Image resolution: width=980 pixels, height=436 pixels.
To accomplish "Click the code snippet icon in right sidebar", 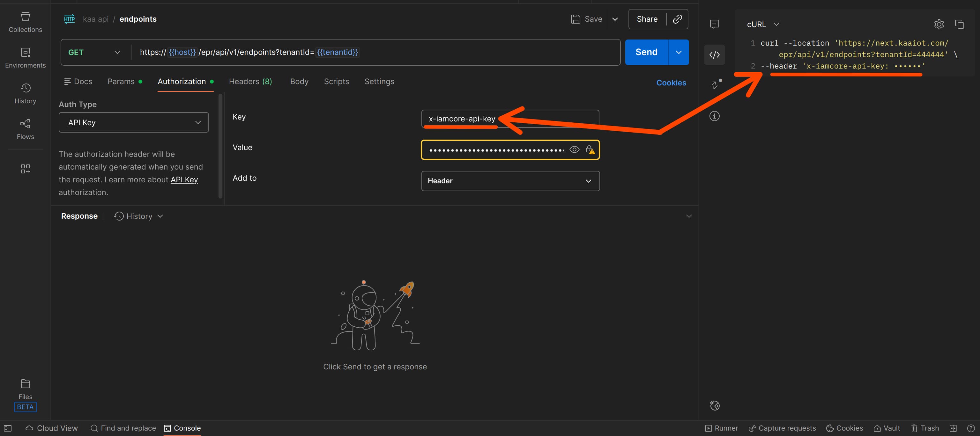I will click(714, 55).
